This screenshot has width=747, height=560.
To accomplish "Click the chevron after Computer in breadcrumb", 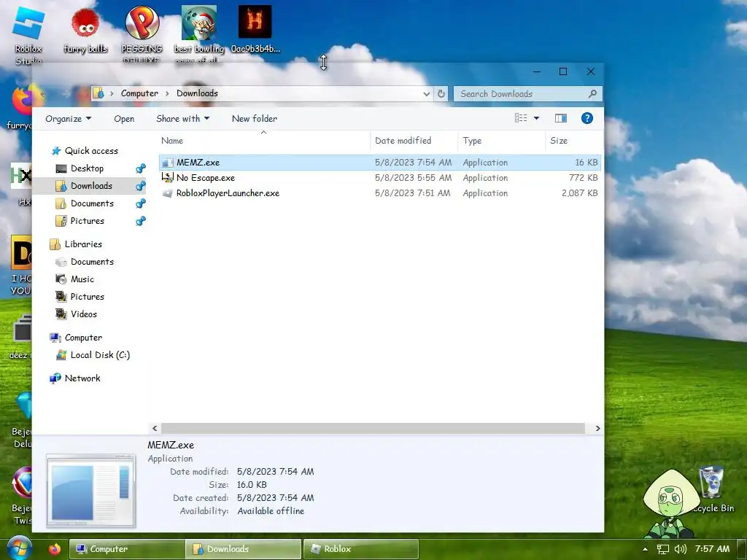I will click(x=167, y=93).
